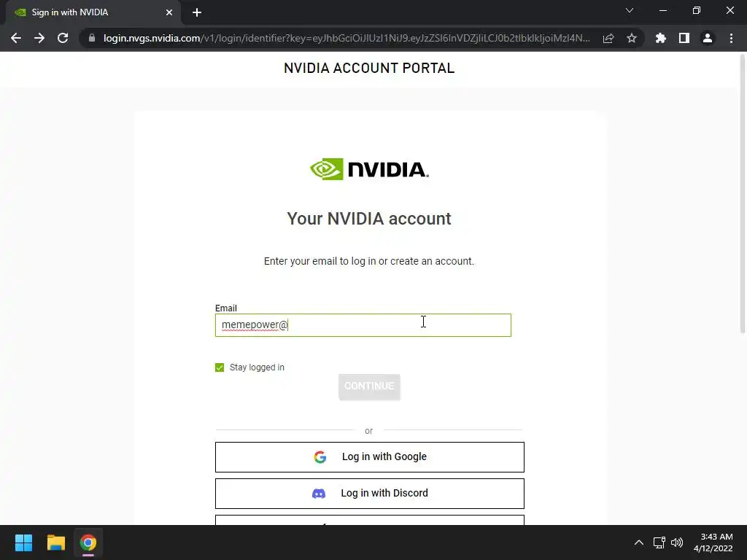This screenshot has width=747, height=560.
Task: Click Chrome icon in taskbar
Action: (x=88, y=542)
